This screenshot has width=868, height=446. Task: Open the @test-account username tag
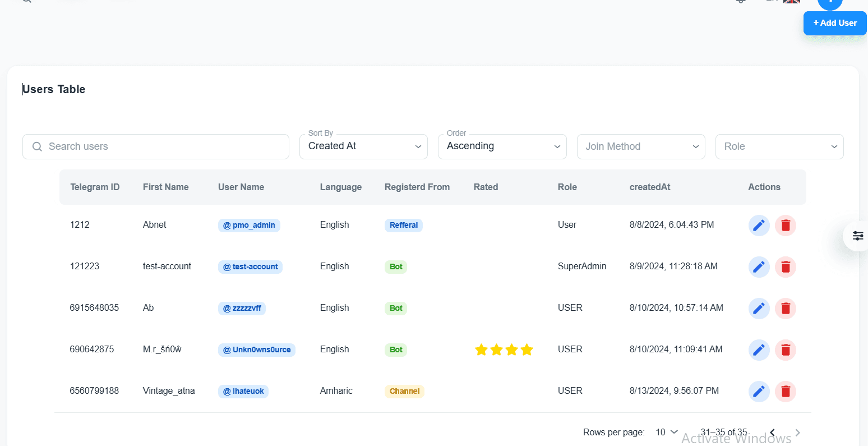pyautogui.click(x=250, y=267)
